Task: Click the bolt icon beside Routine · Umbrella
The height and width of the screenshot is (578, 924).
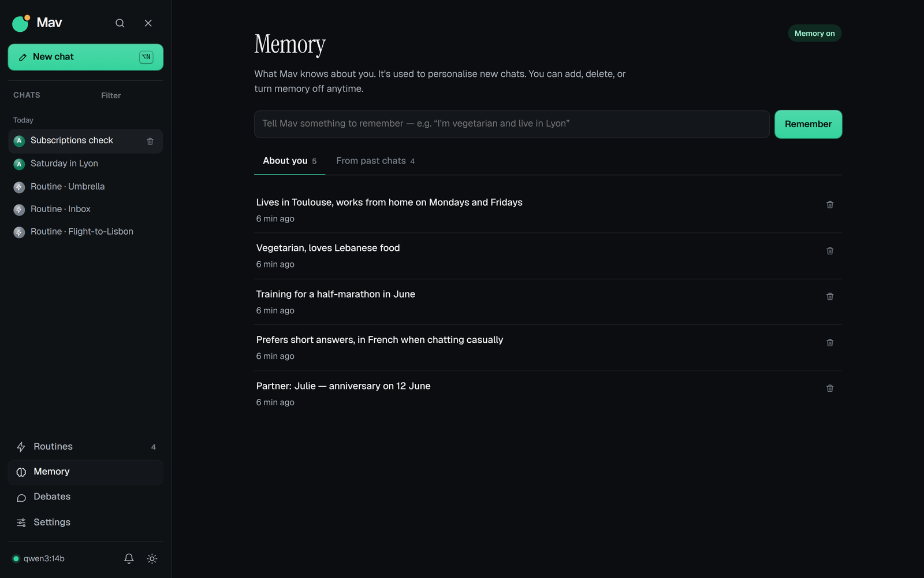Action: pyautogui.click(x=19, y=187)
